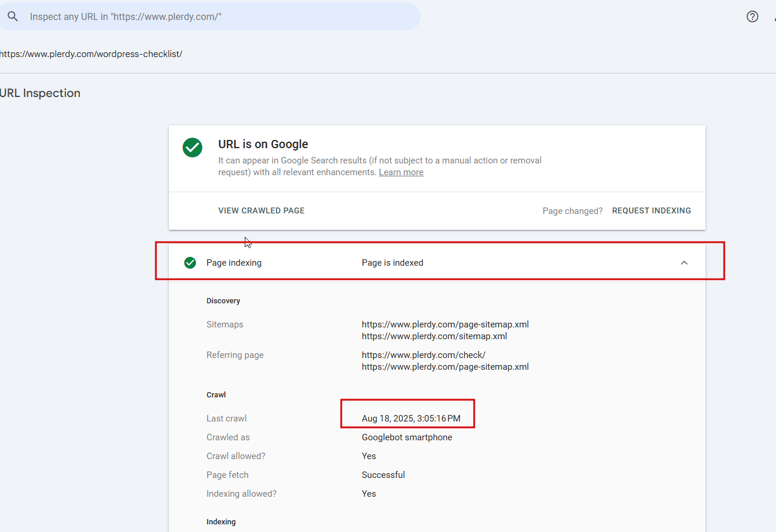Click the Referring page label
This screenshot has width=776, height=532.
235,355
